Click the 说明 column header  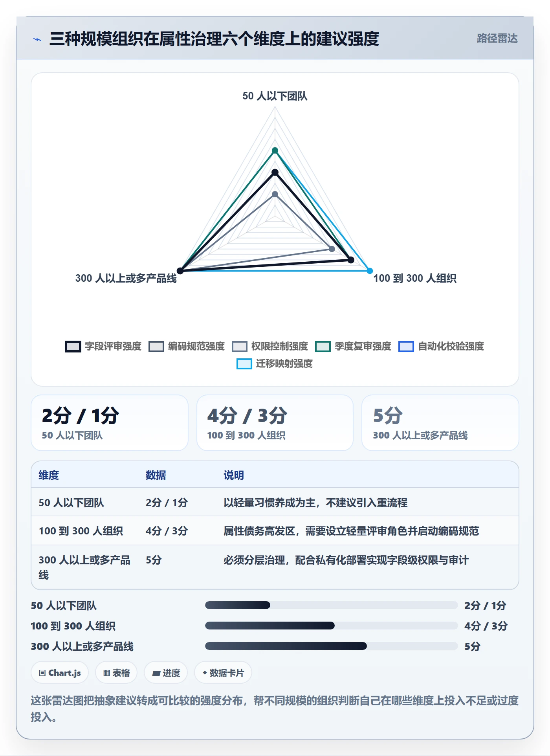[x=234, y=475]
